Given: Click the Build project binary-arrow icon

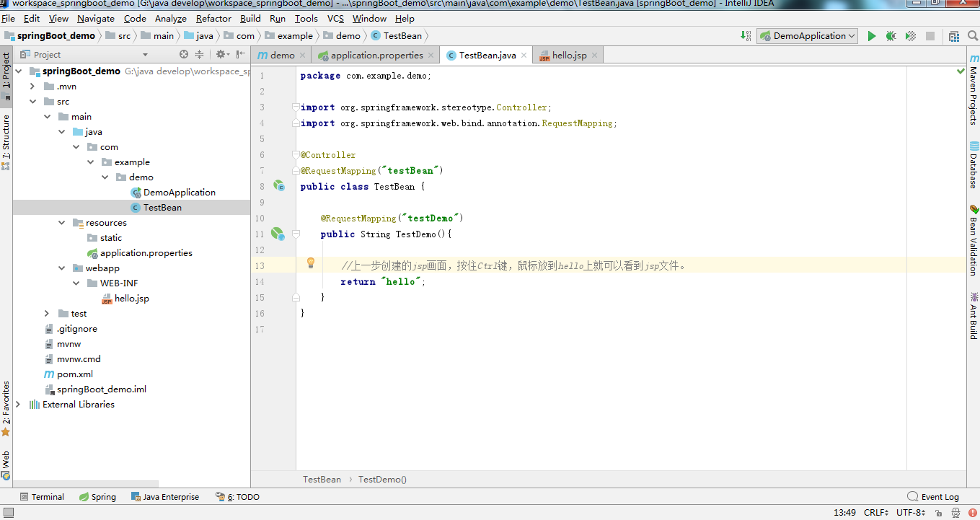Looking at the screenshot, I should (746, 36).
